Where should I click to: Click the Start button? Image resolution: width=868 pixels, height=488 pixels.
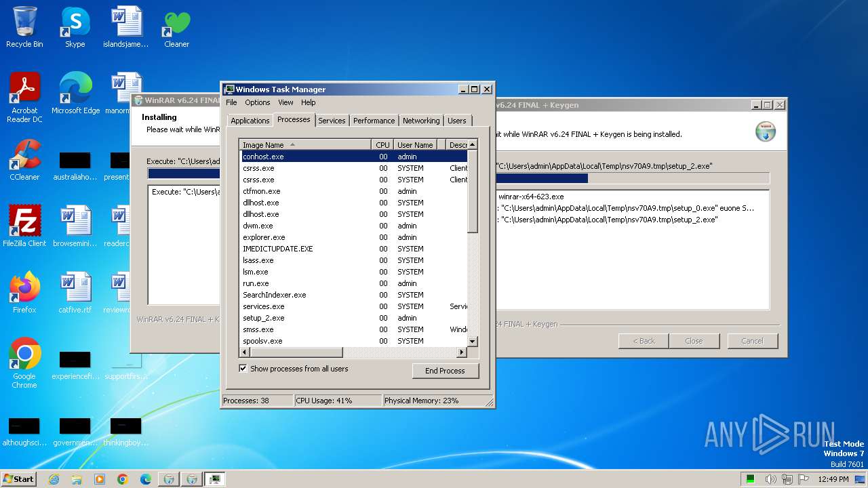(x=19, y=479)
